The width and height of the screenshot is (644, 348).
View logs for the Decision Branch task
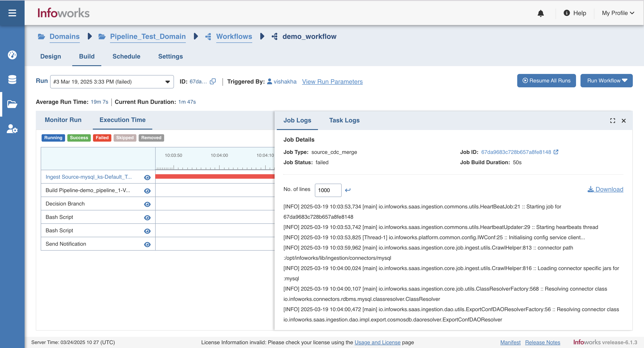(147, 204)
